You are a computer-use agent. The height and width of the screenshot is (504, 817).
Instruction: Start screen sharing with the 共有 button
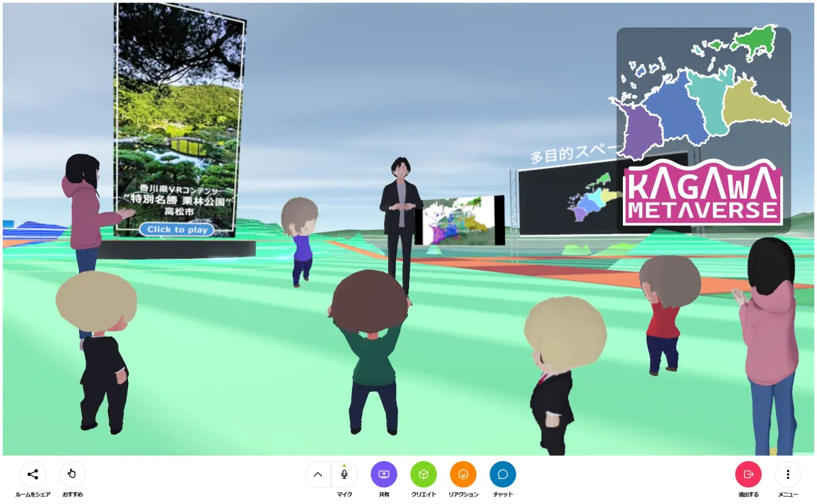point(383,474)
